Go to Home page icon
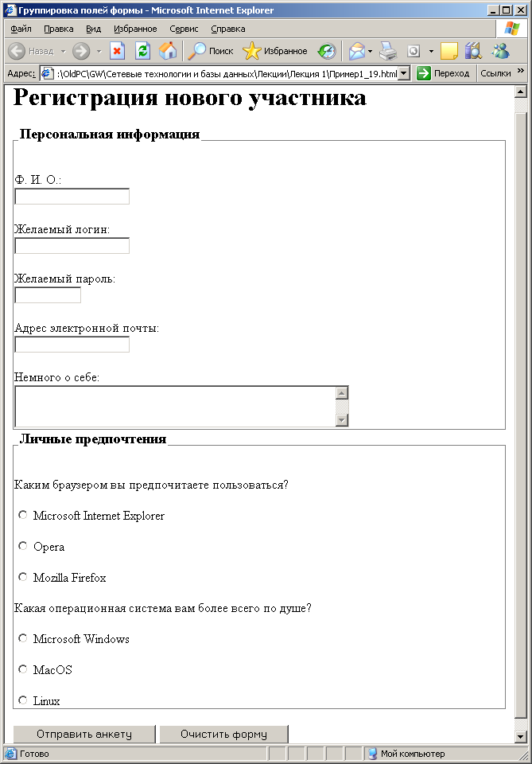 (x=168, y=51)
